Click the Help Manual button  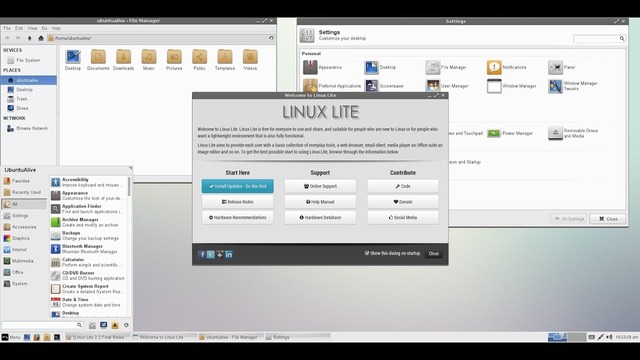point(320,202)
